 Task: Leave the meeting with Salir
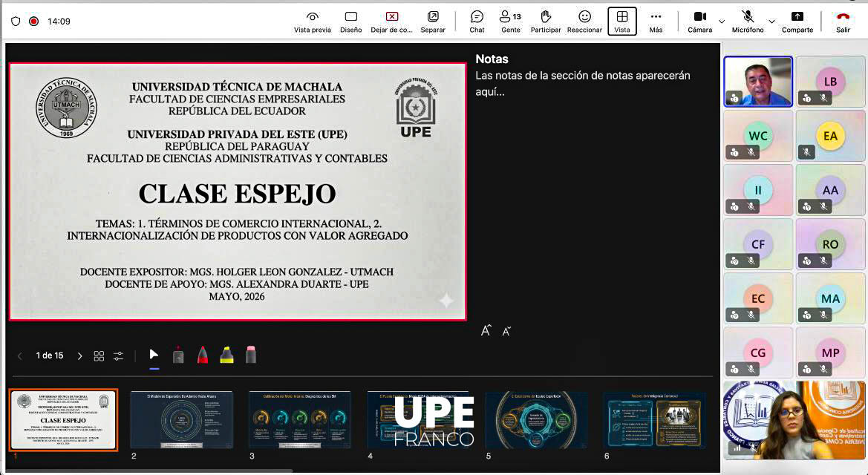(x=843, y=22)
